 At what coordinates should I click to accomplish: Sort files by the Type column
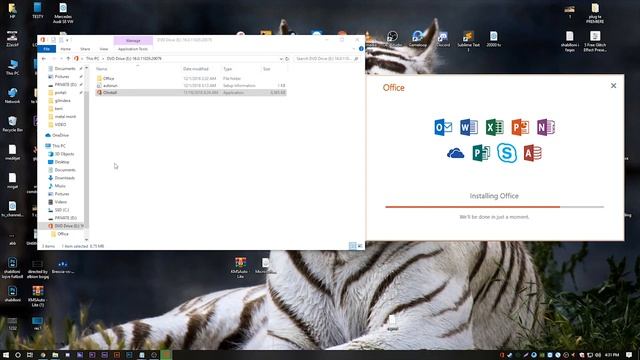point(227,69)
